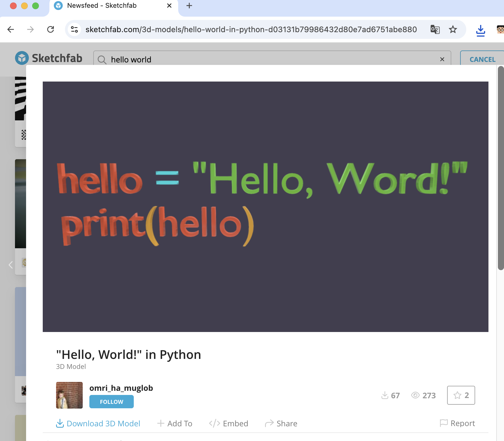
Task: Reload the Sketchfab page
Action: [51, 29]
